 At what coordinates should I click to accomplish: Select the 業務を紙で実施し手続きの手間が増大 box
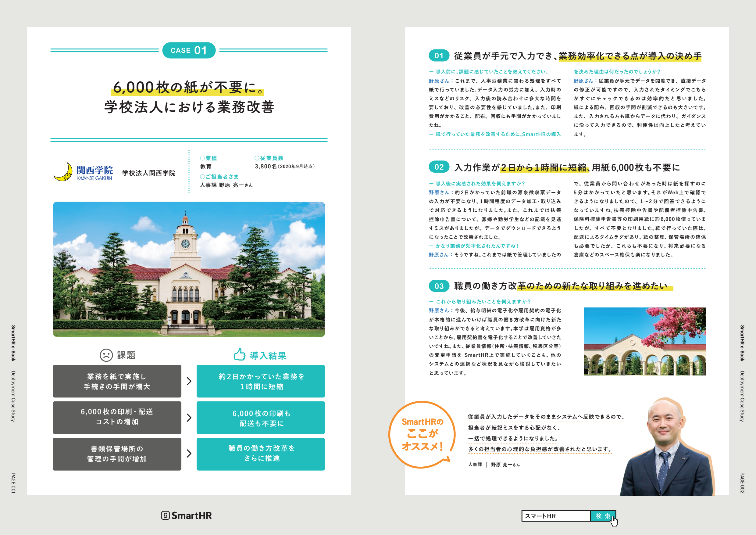[117, 381]
